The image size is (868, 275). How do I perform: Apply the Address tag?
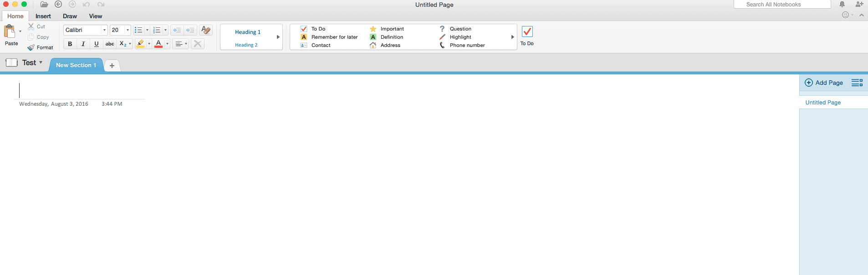click(x=385, y=45)
